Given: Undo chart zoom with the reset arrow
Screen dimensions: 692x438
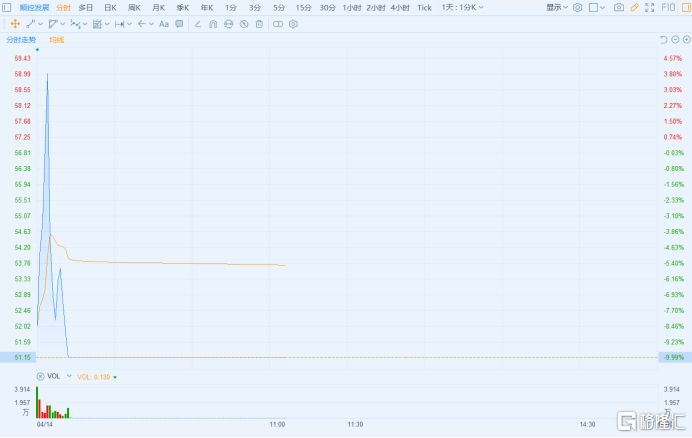Looking at the screenshot, I should 663,40.
